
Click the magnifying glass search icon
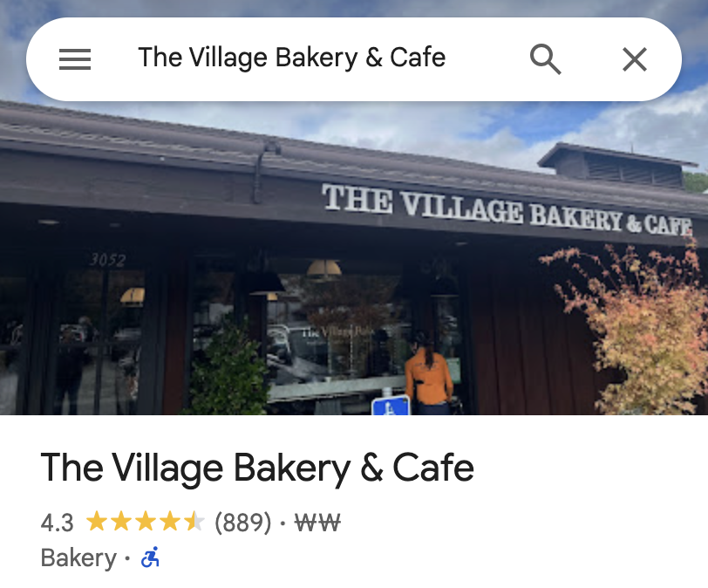545,59
